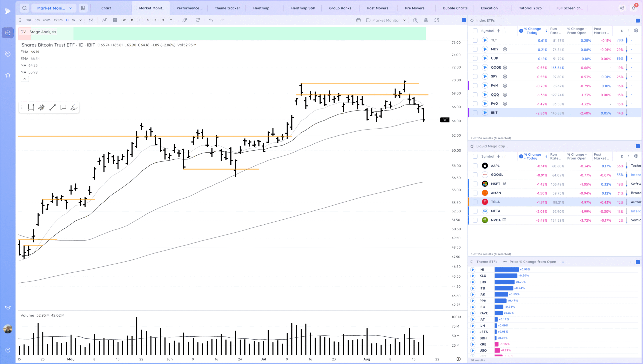Click the add widget layout icon
The height and width of the screenshot is (364, 643).
pyautogui.click(x=83, y=8)
